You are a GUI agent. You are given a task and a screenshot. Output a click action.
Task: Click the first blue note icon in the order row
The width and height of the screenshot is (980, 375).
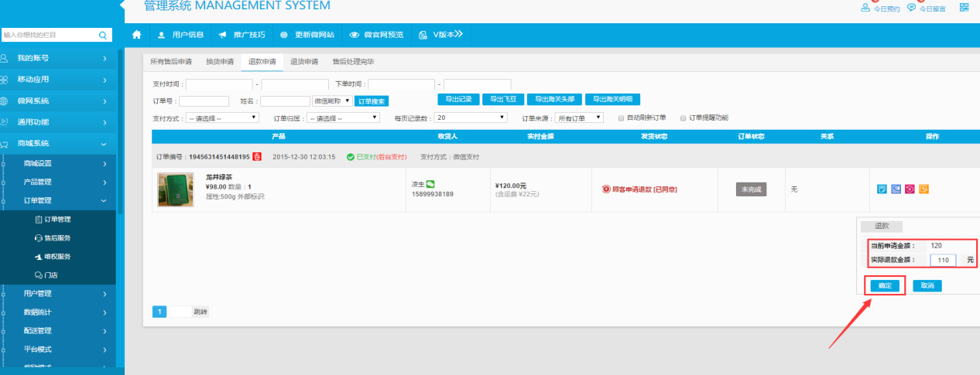tap(882, 189)
